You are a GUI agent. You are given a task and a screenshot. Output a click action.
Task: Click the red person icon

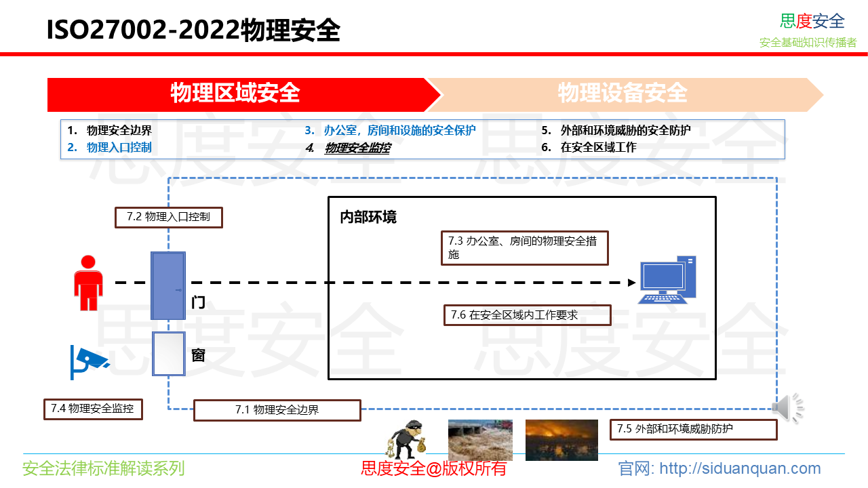tap(87, 283)
